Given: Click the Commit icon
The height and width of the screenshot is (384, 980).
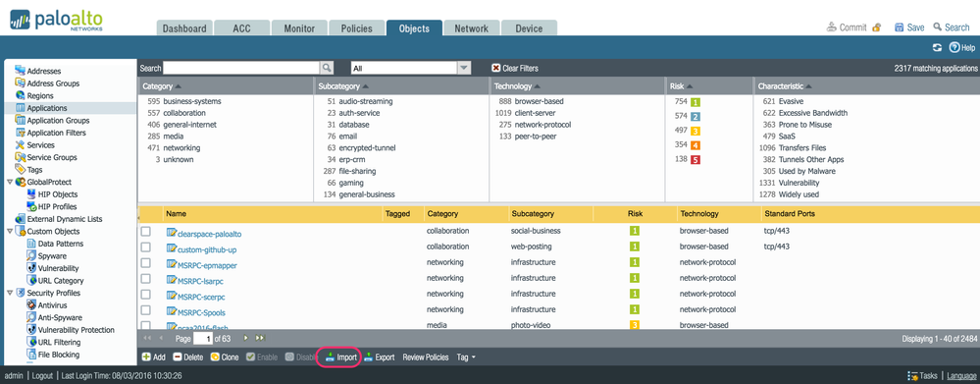Looking at the screenshot, I should click(831, 27).
